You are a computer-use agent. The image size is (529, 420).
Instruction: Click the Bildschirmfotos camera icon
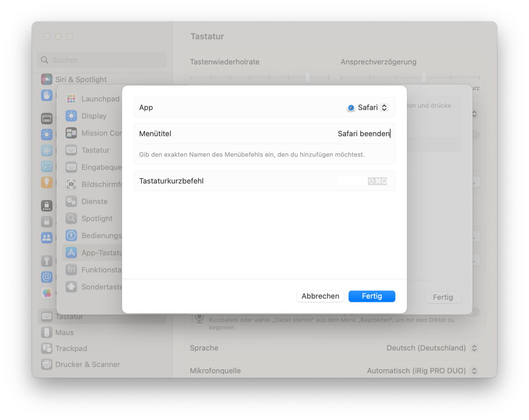pos(71,184)
